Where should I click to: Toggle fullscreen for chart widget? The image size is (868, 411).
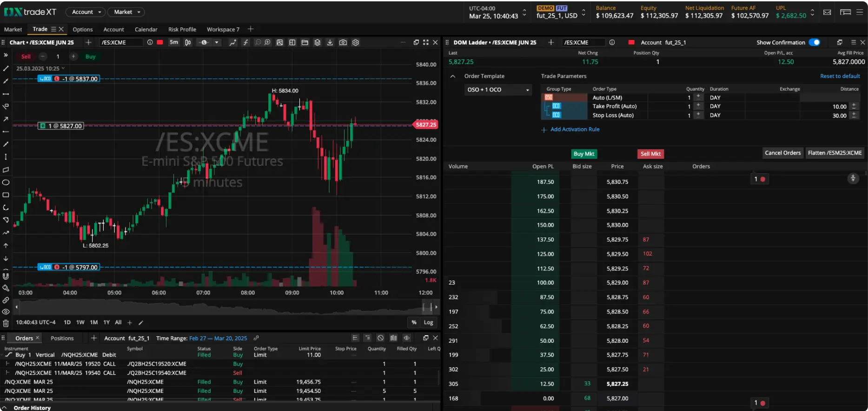pyautogui.click(x=426, y=42)
